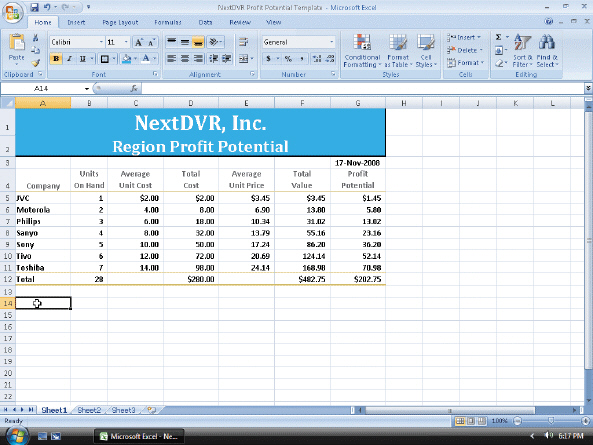Screen dimensions: 593x445
Task: Decrease cell indent
Action: click(x=214, y=59)
